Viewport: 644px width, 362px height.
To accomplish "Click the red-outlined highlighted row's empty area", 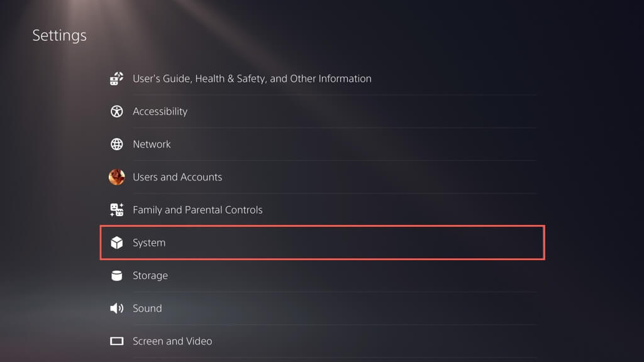I will [377, 243].
